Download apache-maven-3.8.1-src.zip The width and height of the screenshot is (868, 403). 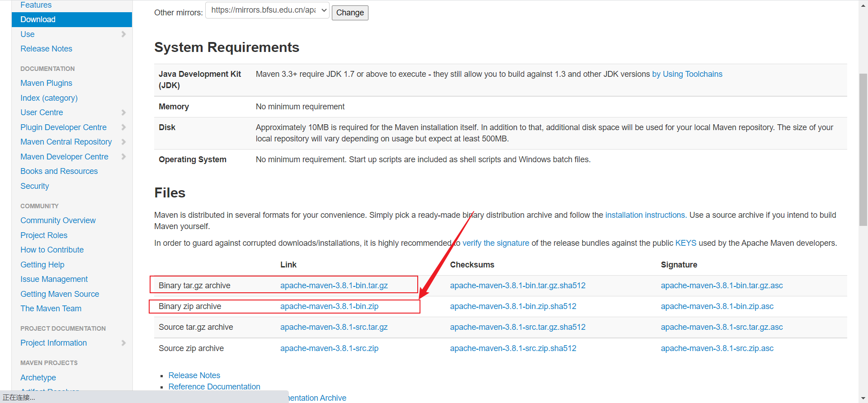[329, 348]
